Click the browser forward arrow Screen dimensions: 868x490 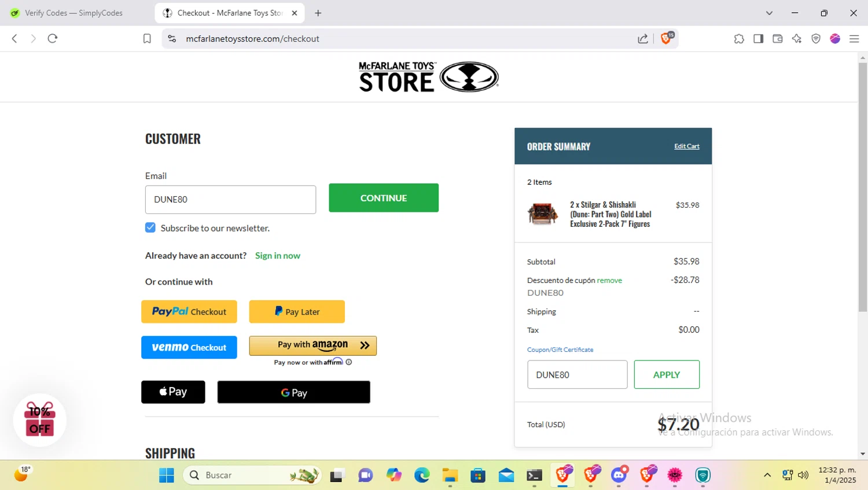click(33, 39)
